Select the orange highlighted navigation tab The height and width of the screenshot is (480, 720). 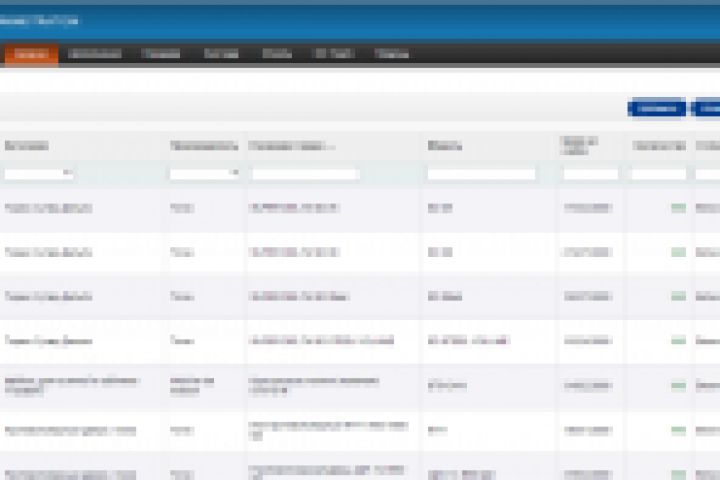pyautogui.click(x=31, y=55)
